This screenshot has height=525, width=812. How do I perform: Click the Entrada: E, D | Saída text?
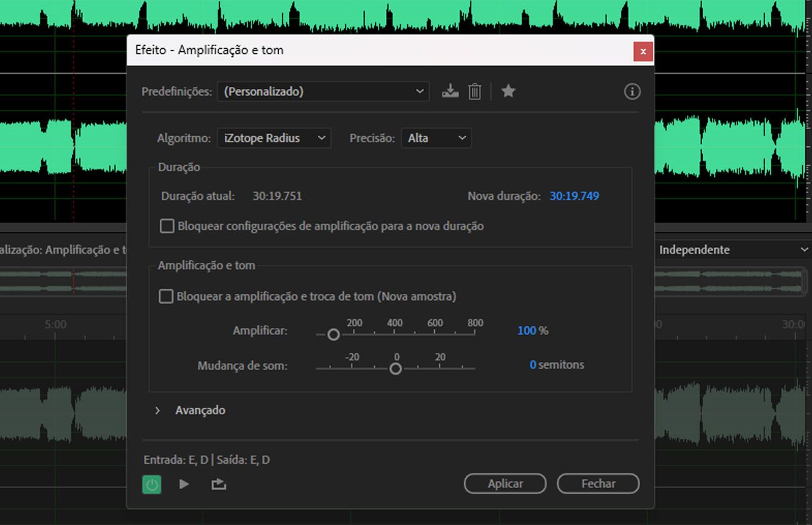[207, 460]
